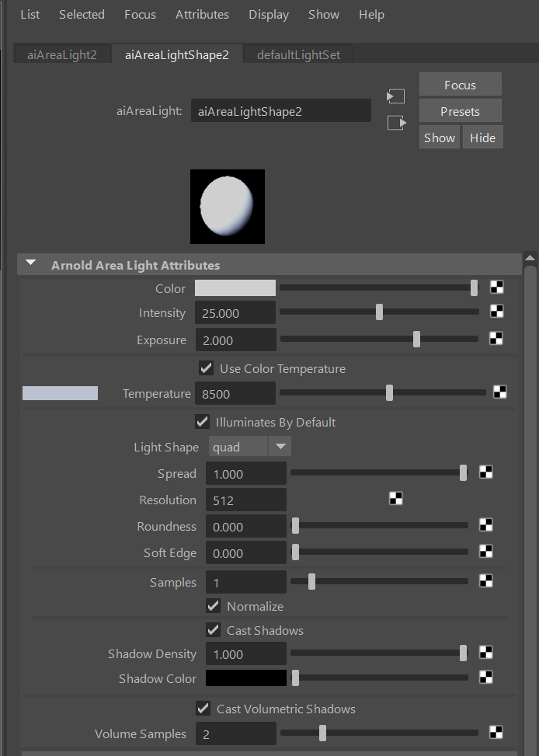The height and width of the screenshot is (756, 539).
Task: Click the go to output connection icon
Action: 397,123
